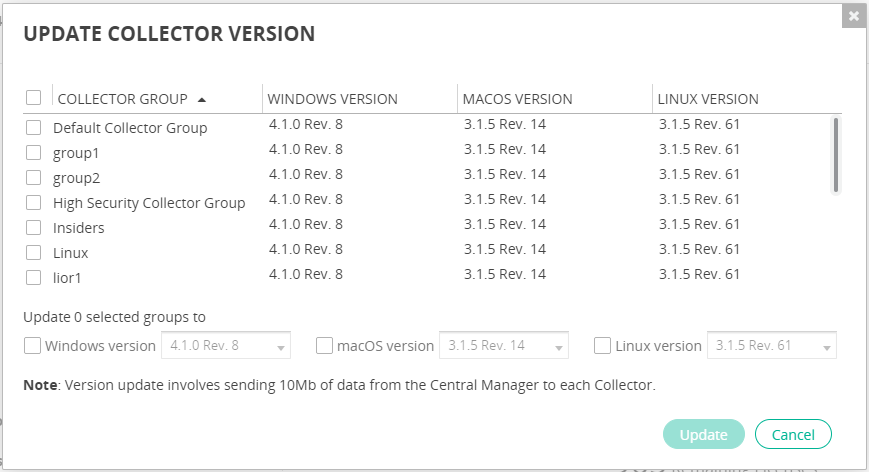Close the Update Collector Version dialog
869x472 pixels.
[x=853, y=16]
